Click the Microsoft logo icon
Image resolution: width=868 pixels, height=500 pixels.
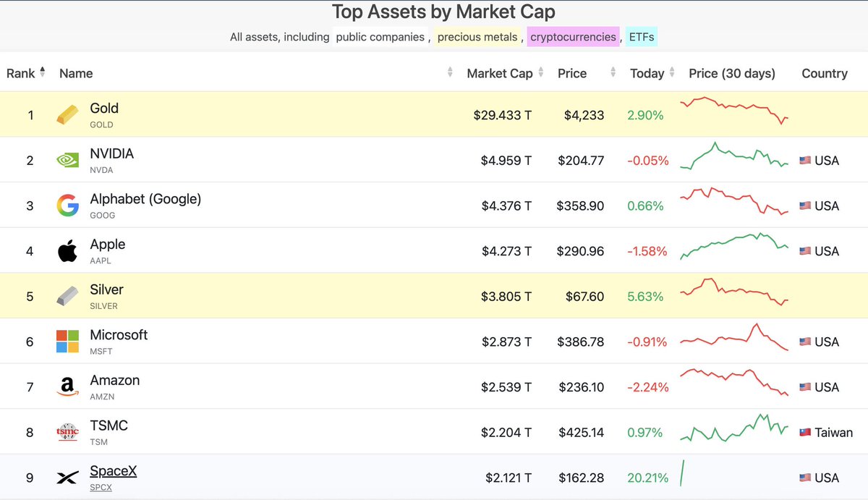click(67, 342)
